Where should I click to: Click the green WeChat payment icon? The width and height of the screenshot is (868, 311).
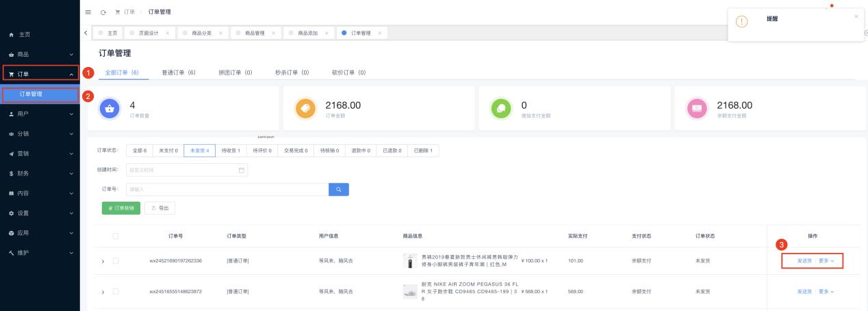click(502, 109)
